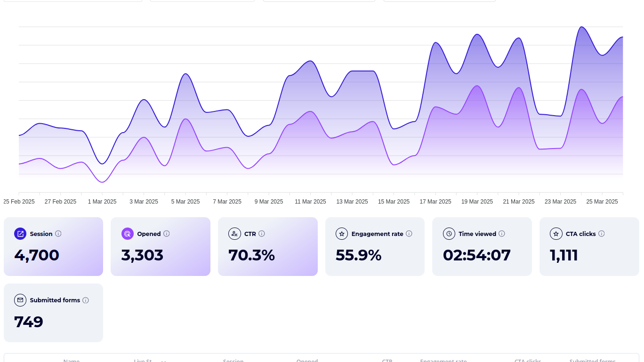The image size is (644, 362).
Task: Click the Time viewed clock icon
Action: click(x=449, y=234)
